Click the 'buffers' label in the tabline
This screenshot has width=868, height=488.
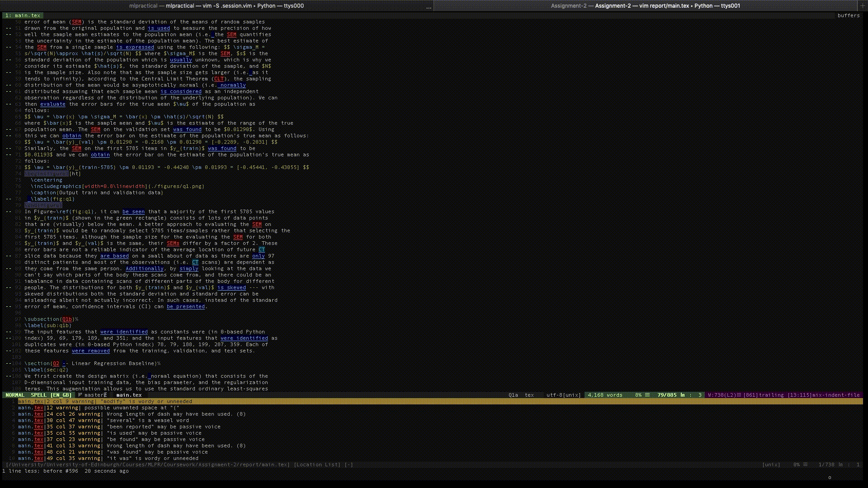click(x=848, y=15)
